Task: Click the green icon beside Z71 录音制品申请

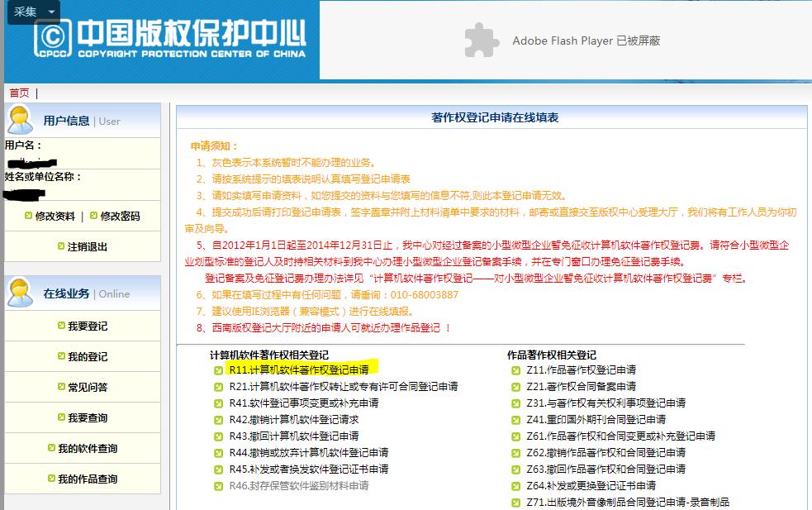Action: [x=515, y=503]
